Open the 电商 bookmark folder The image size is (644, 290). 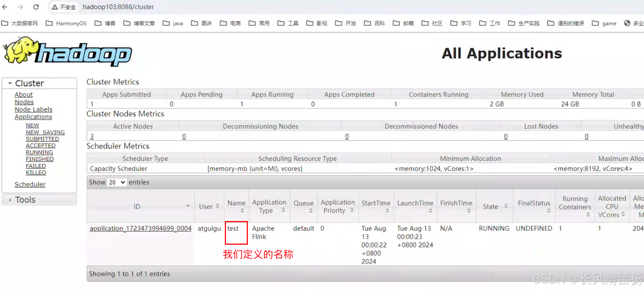coord(230,23)
